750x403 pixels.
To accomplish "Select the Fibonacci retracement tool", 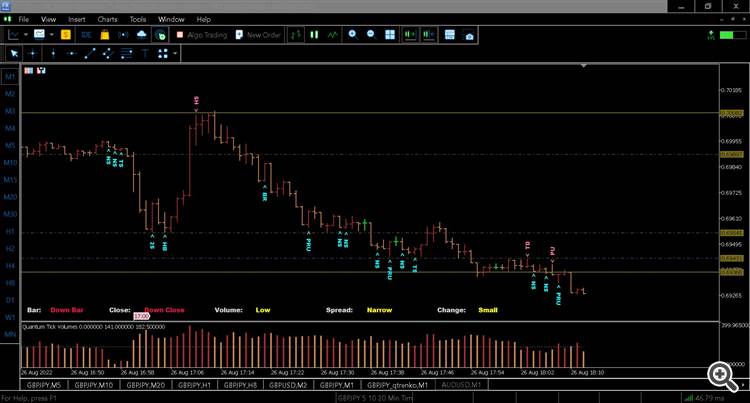I will [x=126, y=54].
